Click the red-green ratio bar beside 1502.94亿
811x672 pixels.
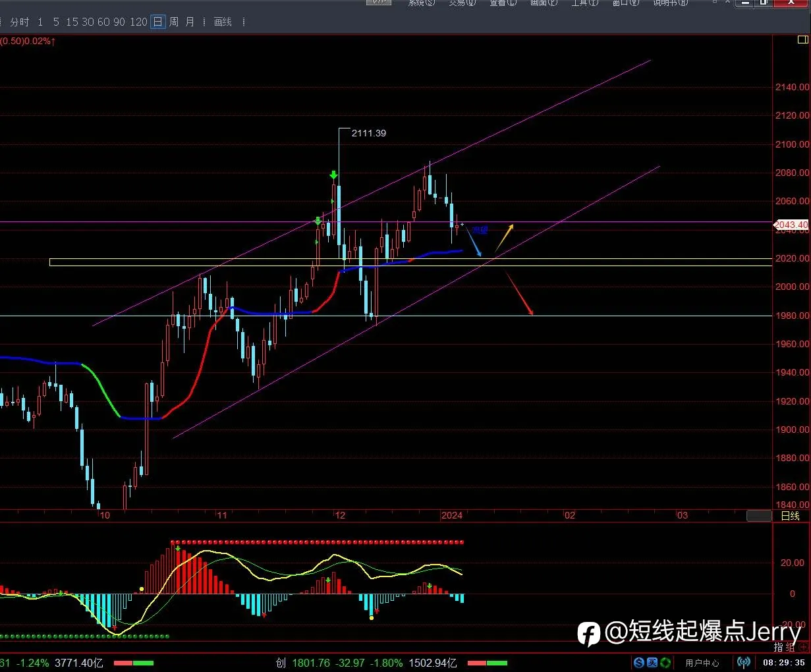pos(488,663)
